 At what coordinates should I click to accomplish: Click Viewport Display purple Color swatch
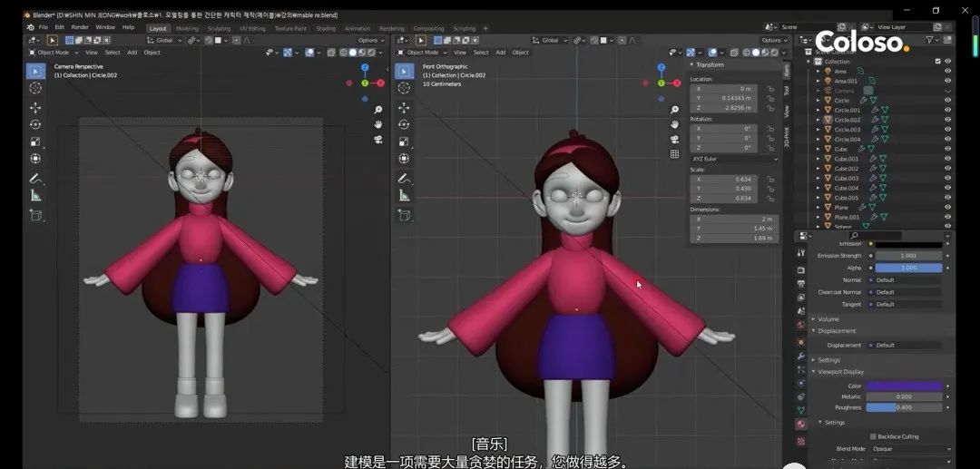coord(903,386)
